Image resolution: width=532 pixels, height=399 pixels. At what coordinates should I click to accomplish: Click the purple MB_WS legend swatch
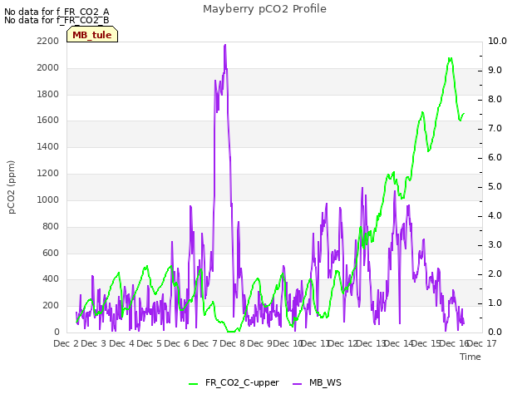click(x=298, y=384)
